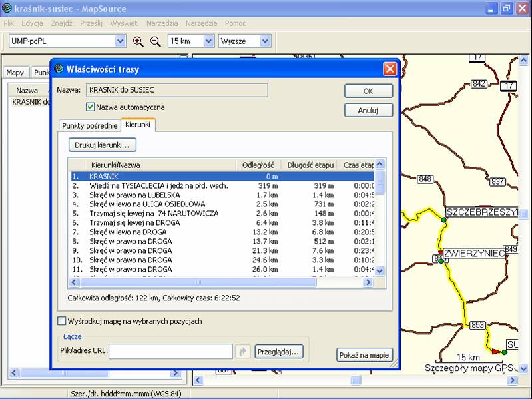Click the map view scroll left arrow
The height and width of the screenshot is (399, 532).
tap(198, 380)
